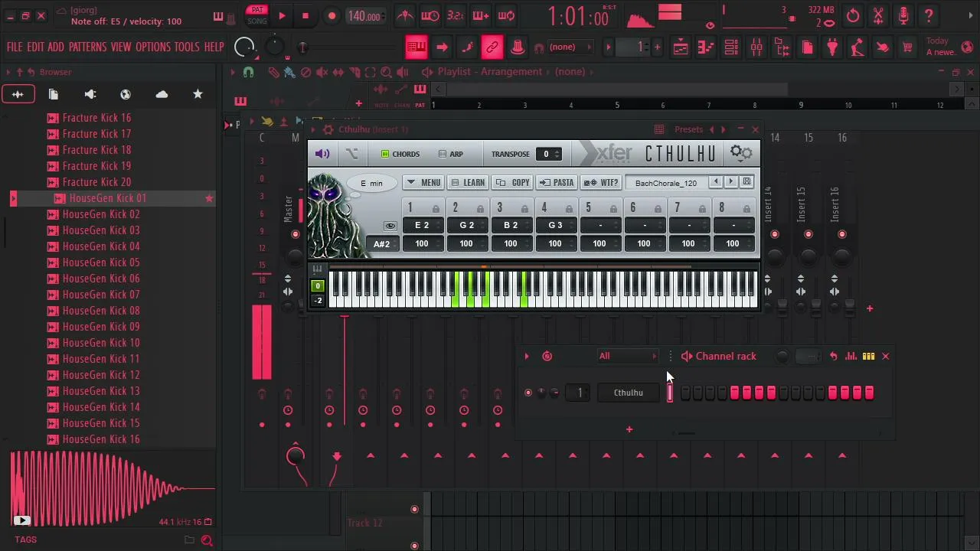Screen dimensions: 980x551
Task: Open the EDIT menu
Action: (36, 47)
